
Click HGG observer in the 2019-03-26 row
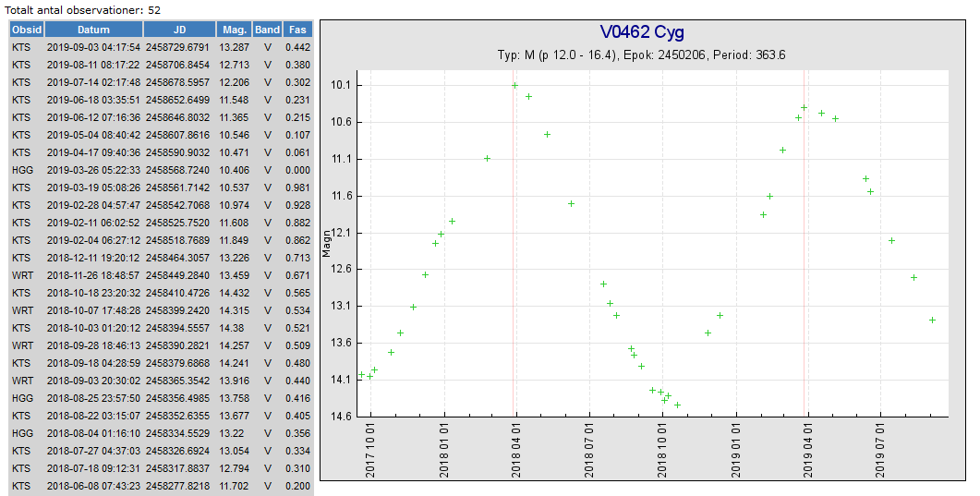click(x=22, y=170)
